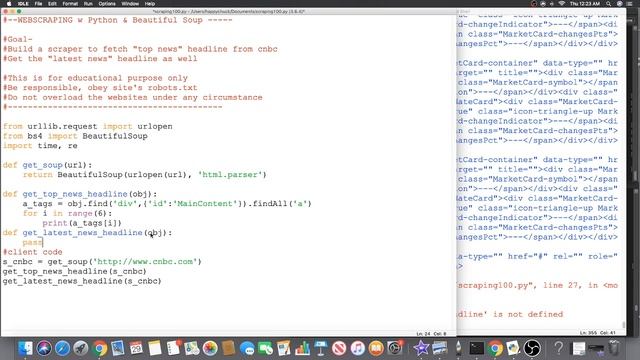Open Numbers bar chart app in dock
This screenshot has width=640, height=360.
click(302, 349)
